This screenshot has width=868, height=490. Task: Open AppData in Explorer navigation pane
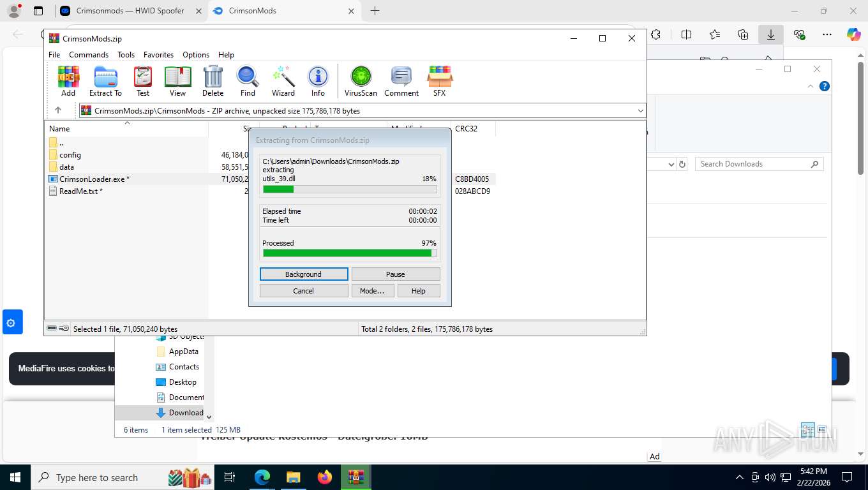click(x=183, y=352)
